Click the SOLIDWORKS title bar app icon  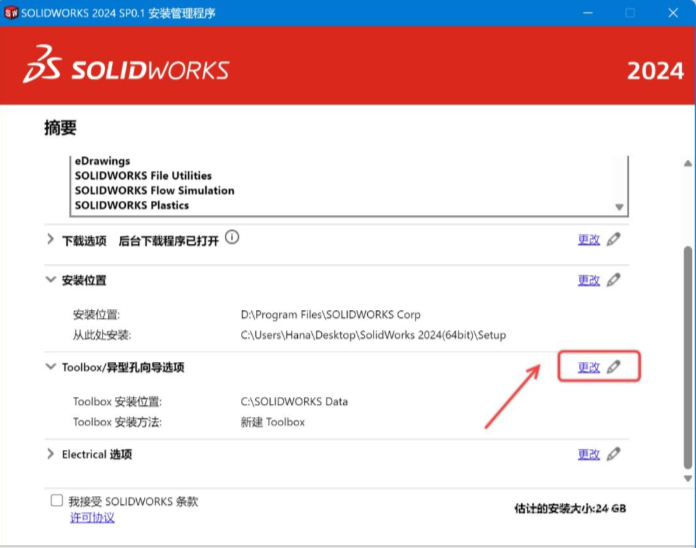pyautogui.click(x=11, y=12)
